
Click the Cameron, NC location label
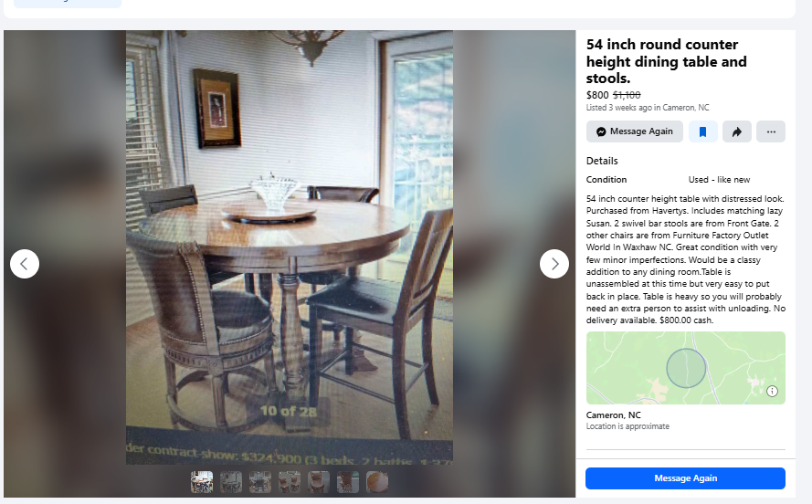[613, 415]
